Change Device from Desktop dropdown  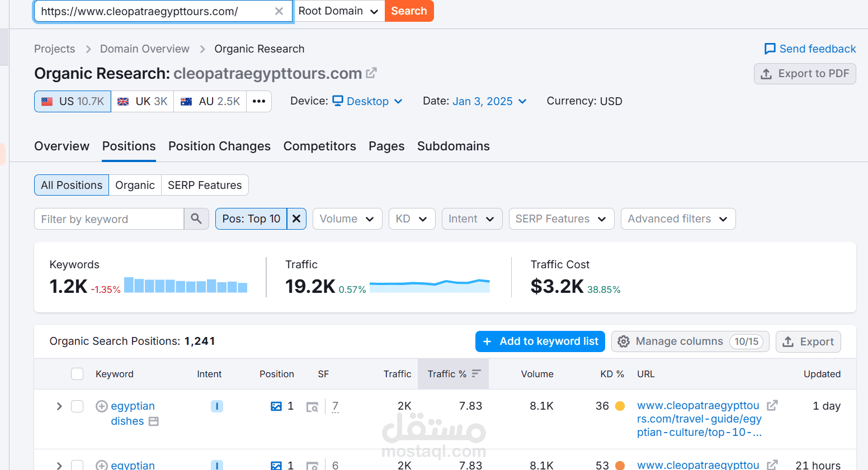click(x=367, y=102)
